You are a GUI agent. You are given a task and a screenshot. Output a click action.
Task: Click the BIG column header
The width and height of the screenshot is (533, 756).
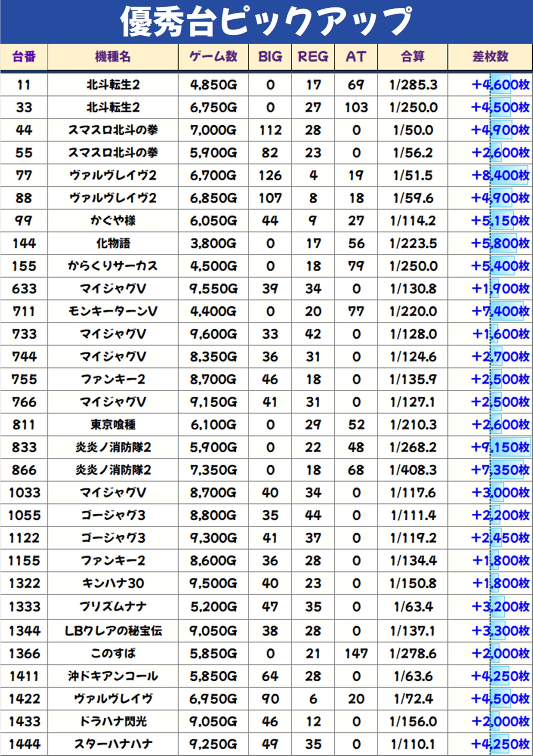pos(270,57)
